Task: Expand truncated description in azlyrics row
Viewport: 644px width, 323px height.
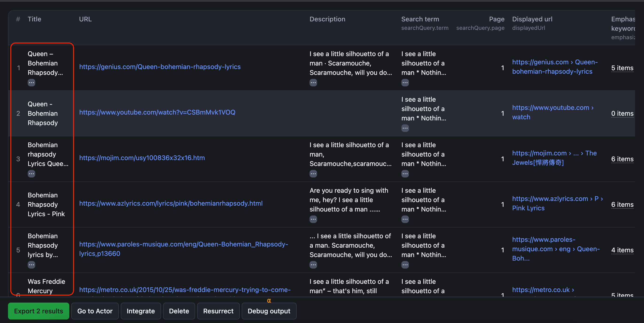Action: [x=313, y=219]
